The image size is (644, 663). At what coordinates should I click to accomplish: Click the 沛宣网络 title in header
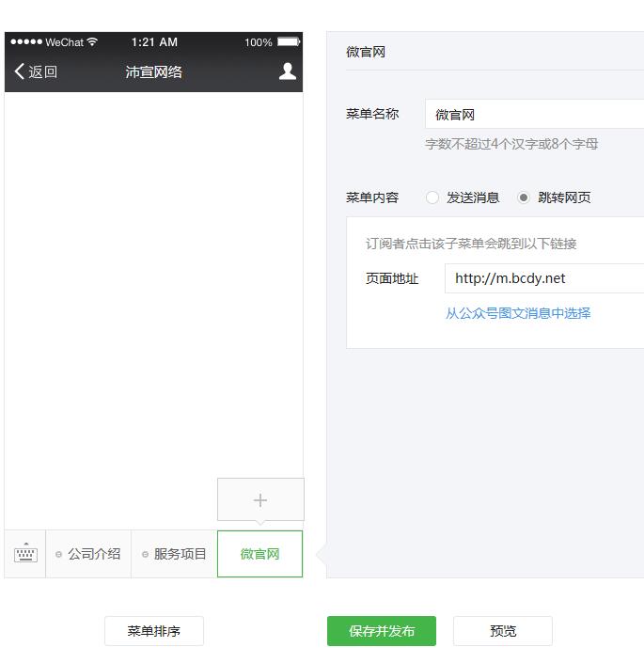click(x=154, y=71)
